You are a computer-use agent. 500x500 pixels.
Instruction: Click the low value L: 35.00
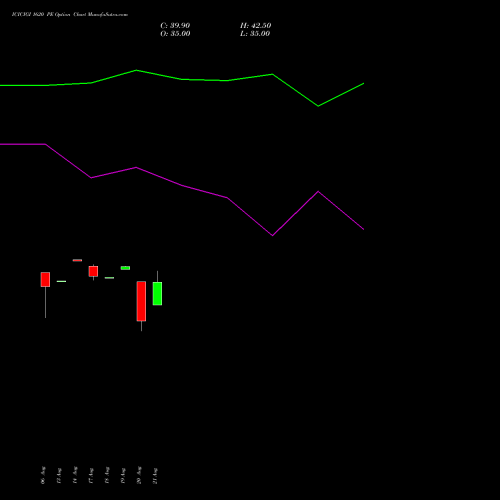255,34
